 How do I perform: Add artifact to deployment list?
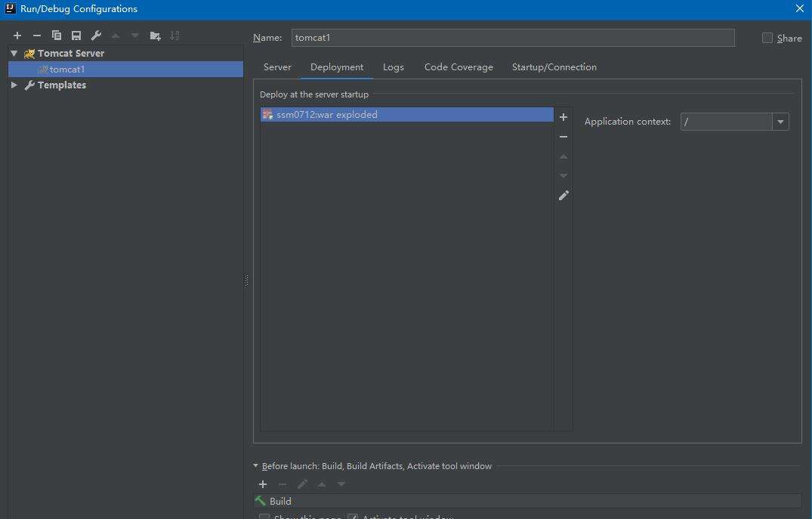(x=563, y=117)
